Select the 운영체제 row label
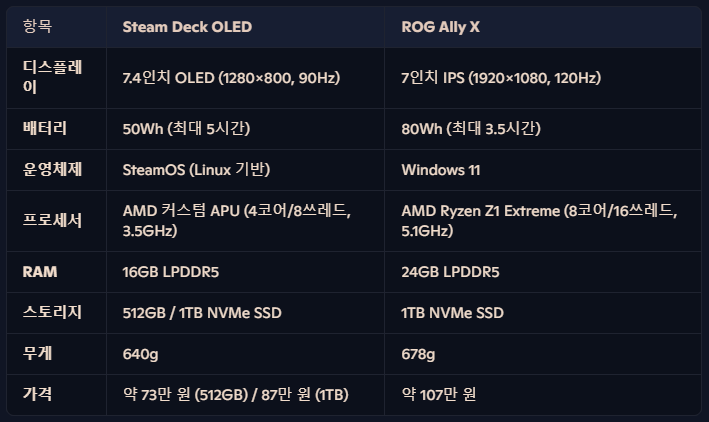This screenshot has width=709, height=422. tap(52, 169)
